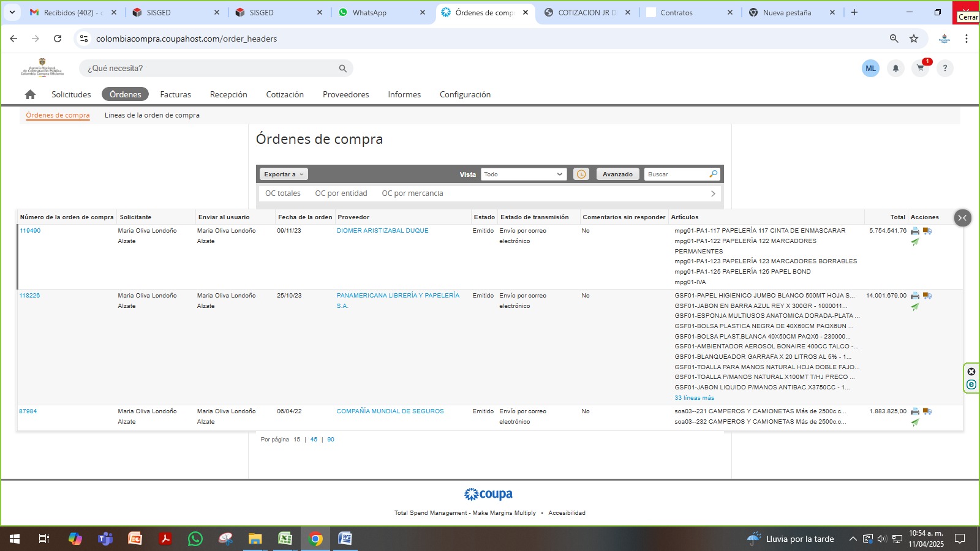Open the shopping cart icon
Image resolution: width=980 pixels, height=551 pixels.
click(920, 69)
